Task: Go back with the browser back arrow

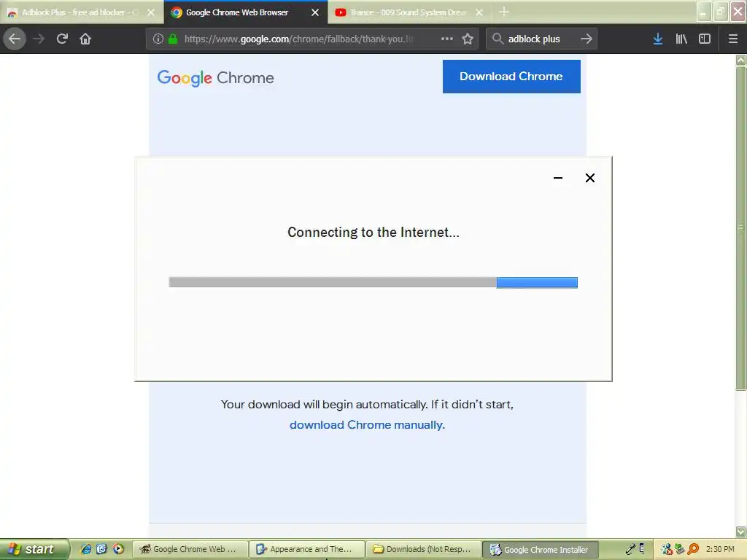Action: click(x=15, y=39)
